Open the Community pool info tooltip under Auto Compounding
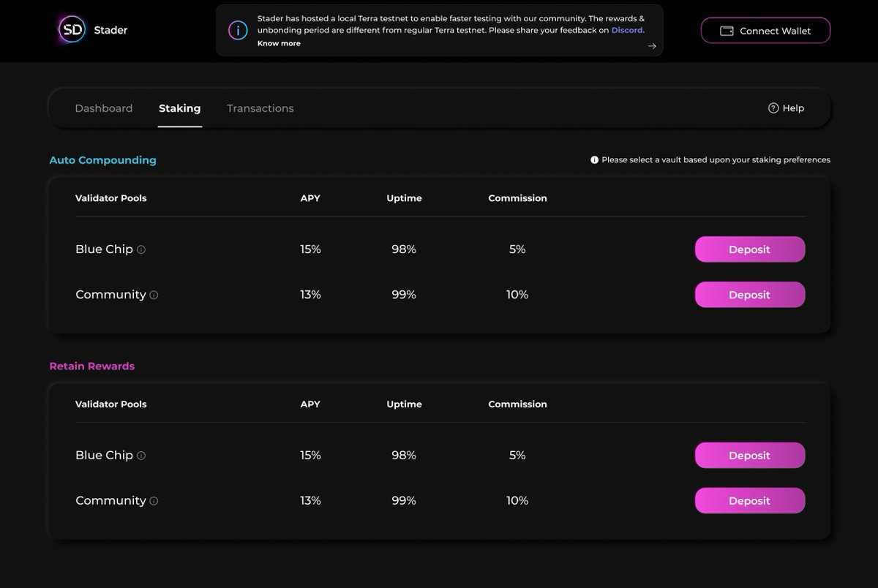Viewport: 878px width, 588px height. (154, 295)
